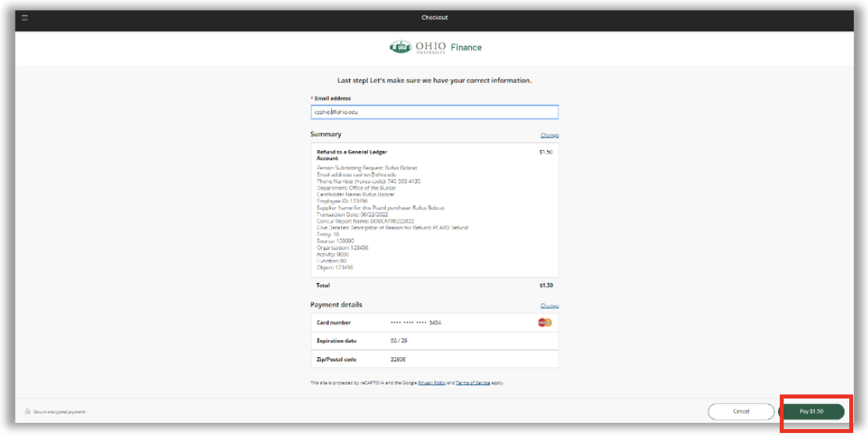
Task: Click the $1.50 item price in summary
Action: (x=545, y=152)
